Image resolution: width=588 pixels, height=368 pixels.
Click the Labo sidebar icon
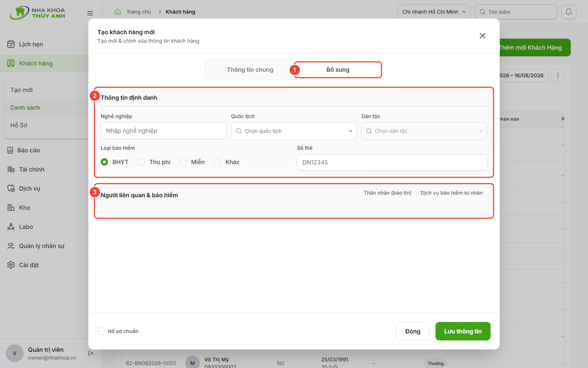[x=11, y=227]
